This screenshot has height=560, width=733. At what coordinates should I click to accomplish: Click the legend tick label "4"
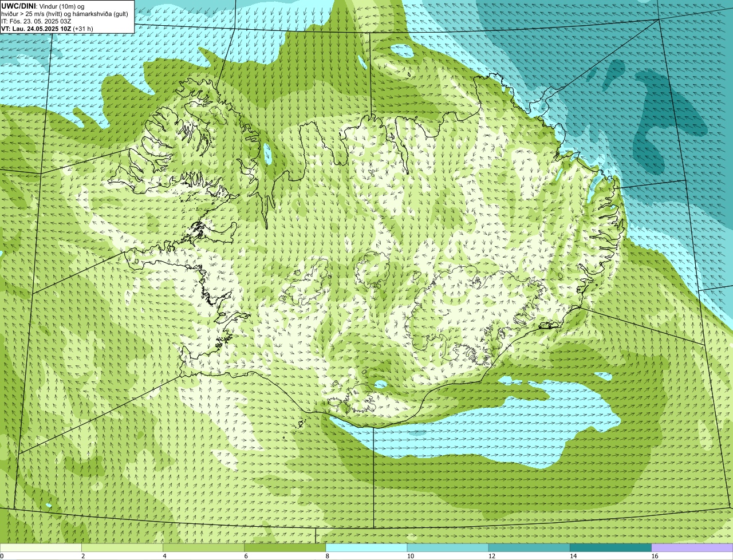coord(164,556)
